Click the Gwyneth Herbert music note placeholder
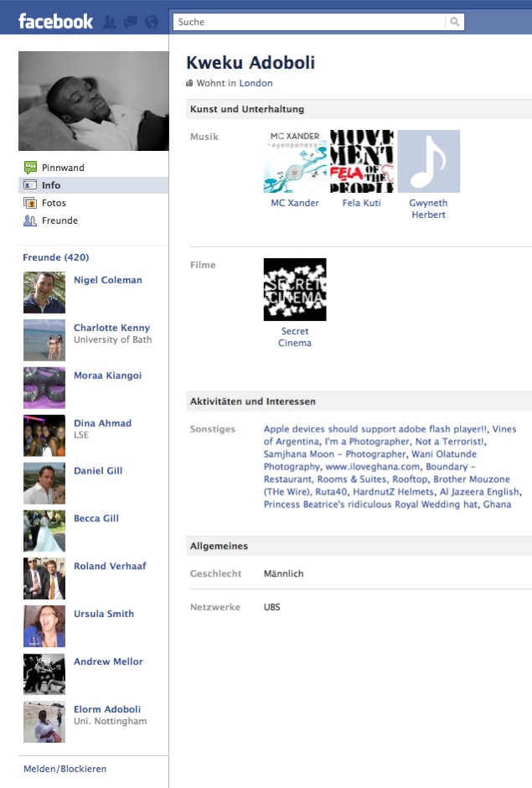The height and width of the screenshot is (788, 532). 428,161
